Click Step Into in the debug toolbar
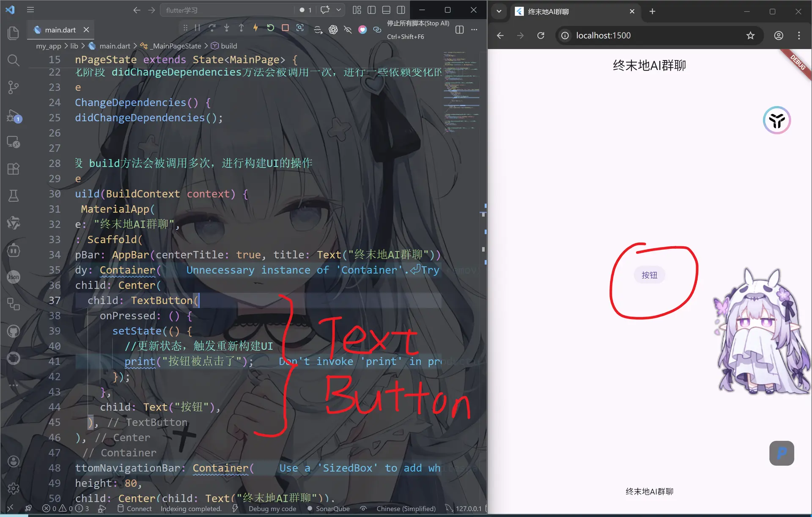Image resolution: width=812 pixels, height=517 pixels. [227, 28]
